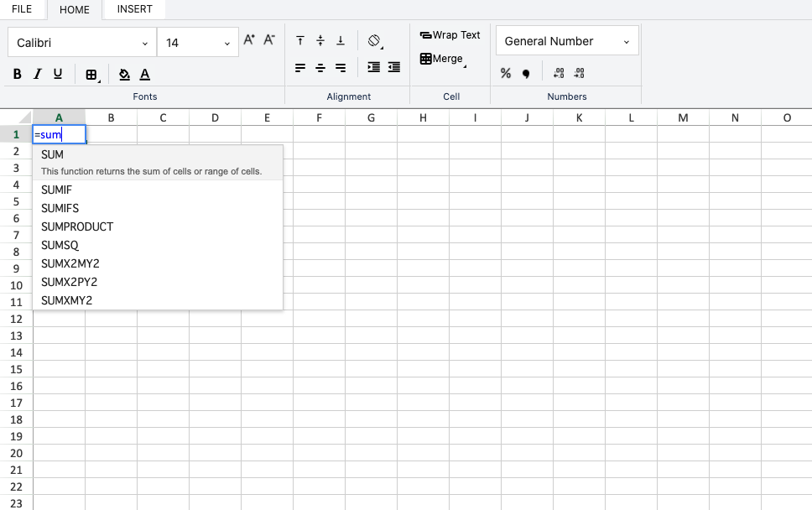Align text right
Viewport: 812px width, 510px height.
coord(341,68)
